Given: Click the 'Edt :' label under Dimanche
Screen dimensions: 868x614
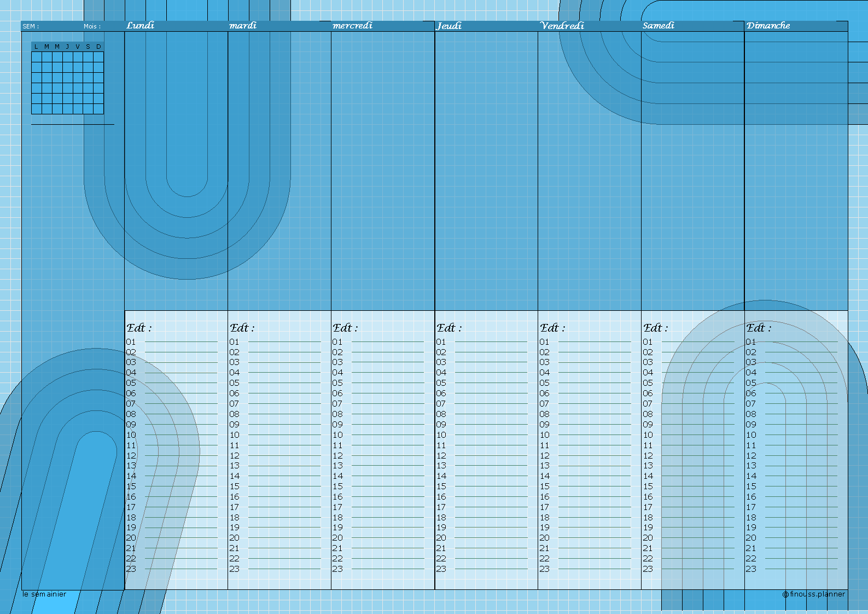Looking at the screenshot, I should click(759, 328).
